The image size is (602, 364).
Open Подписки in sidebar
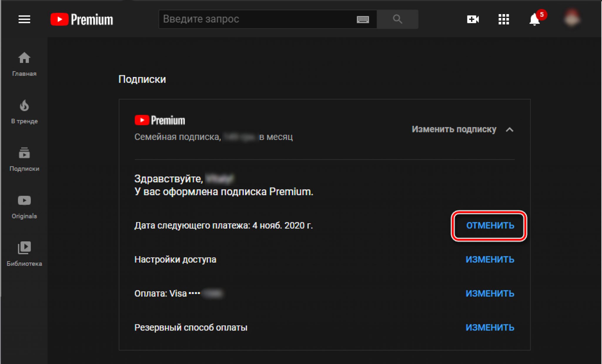[x=24, y=159]
